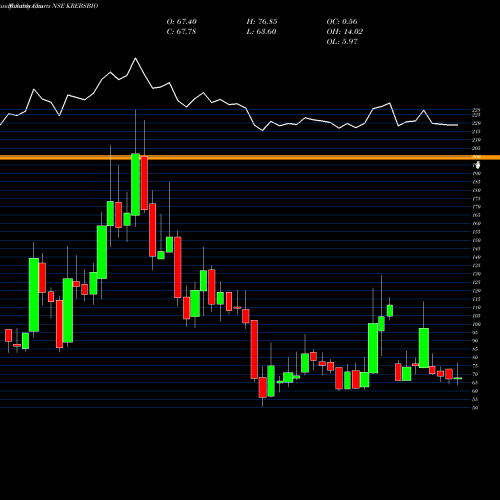This screenshot has width=500, height=500.
Task: Click the 130 price axis label
Action: tap(476, 274)
